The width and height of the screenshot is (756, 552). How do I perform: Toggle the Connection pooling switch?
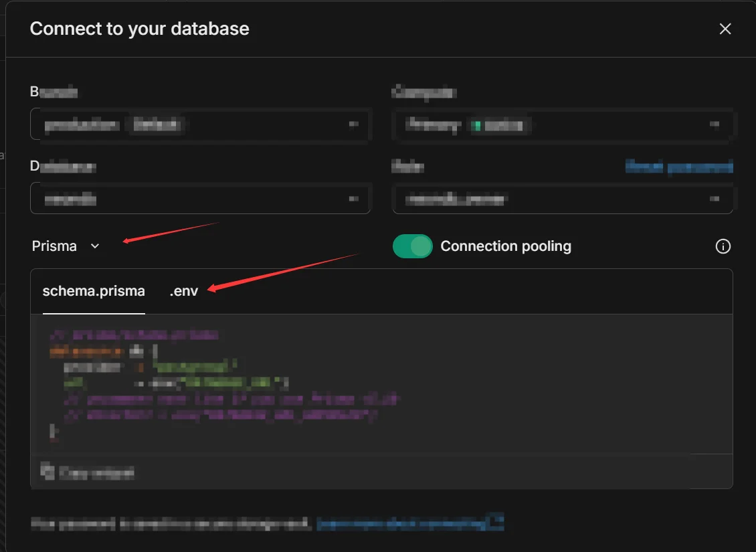point(412,246)
